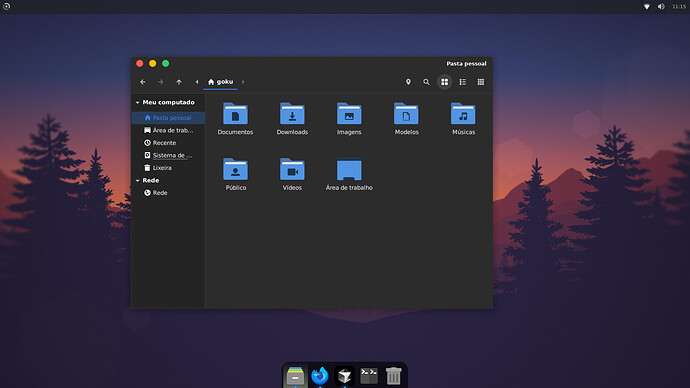690x388 pixels.
Task: Switch to list view
Action: point(462,82)
